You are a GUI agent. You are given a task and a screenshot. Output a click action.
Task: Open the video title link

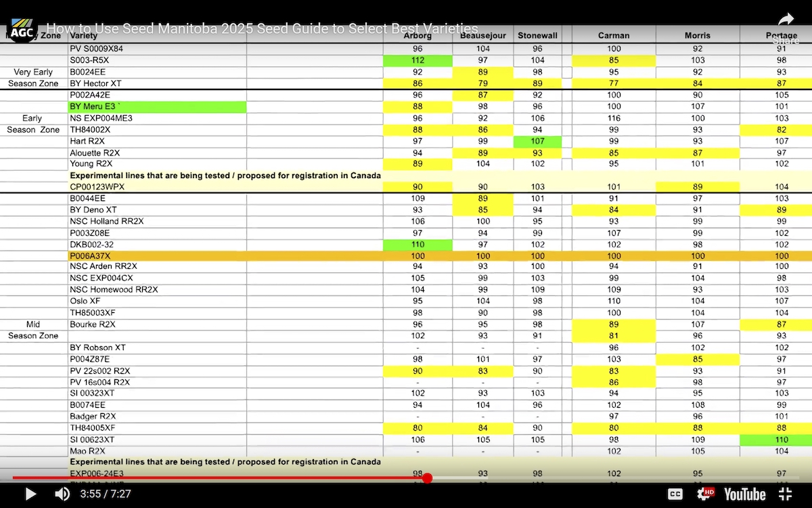[263, 28]
